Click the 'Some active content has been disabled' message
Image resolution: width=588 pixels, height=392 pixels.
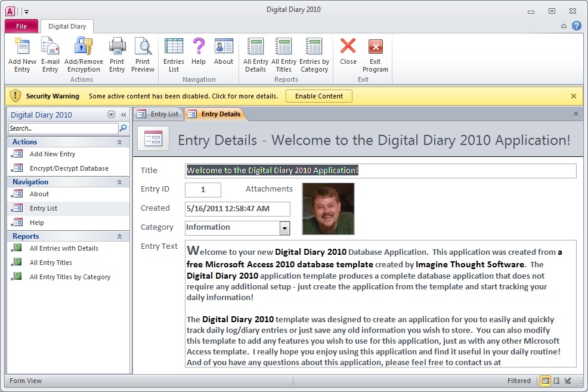(x=183, y=96)
